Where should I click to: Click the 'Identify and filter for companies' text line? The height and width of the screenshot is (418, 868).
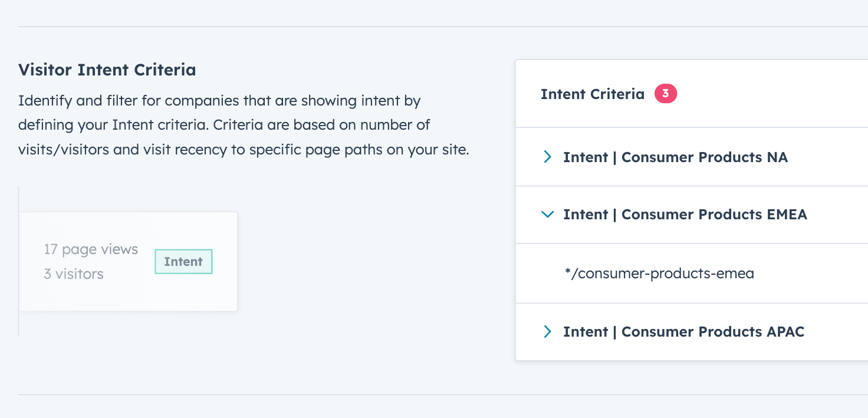point(219,100)
